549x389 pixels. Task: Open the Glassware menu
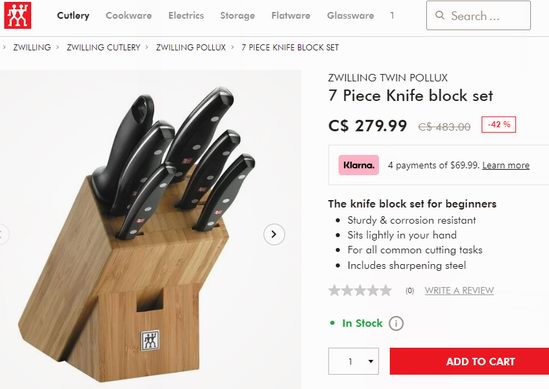pos(350,15)
